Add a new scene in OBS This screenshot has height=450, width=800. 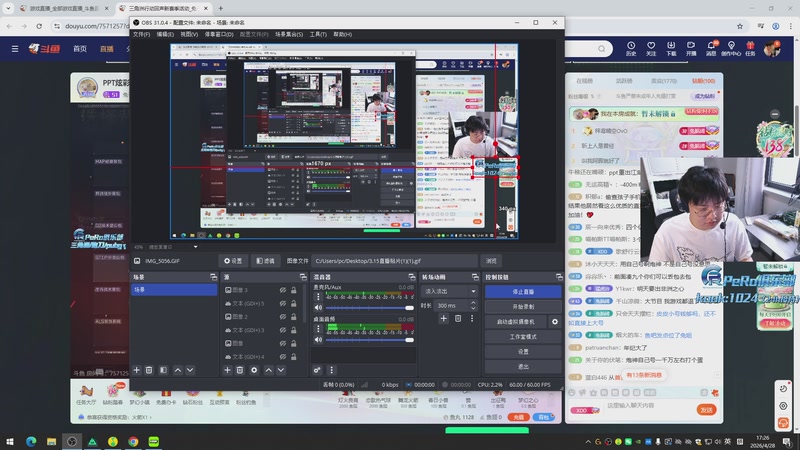[x=136, y=370]
